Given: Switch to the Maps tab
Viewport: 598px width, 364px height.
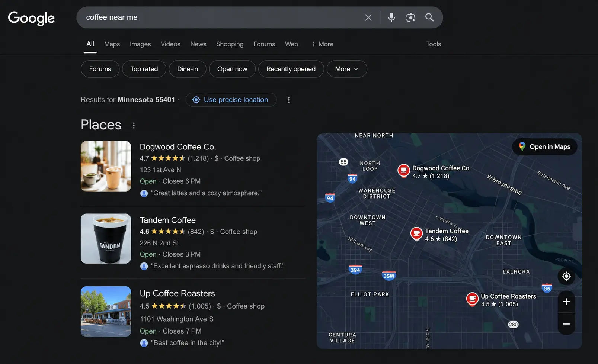Looking at the screenshot, I should tap(112, 44).
